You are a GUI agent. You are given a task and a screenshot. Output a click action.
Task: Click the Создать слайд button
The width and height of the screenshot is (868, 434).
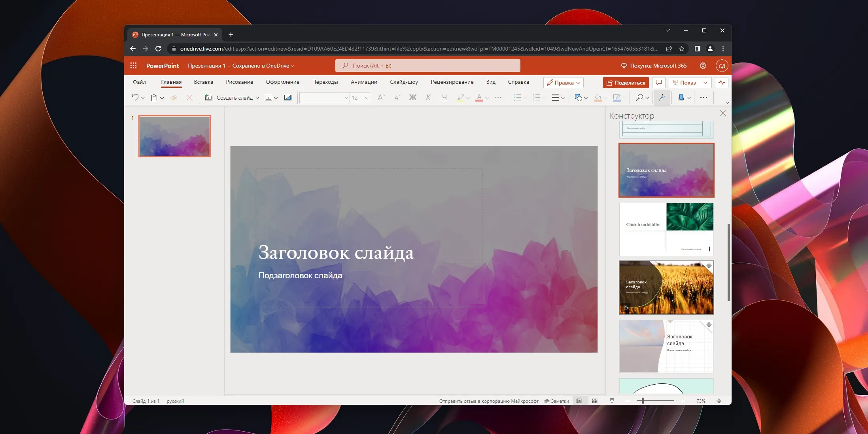(x=229, y=98)
